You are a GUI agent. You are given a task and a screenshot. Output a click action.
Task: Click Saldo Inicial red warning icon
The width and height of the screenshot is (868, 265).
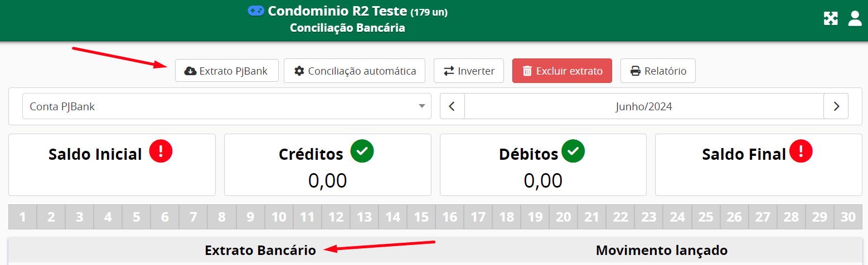[x=161, y=151]
